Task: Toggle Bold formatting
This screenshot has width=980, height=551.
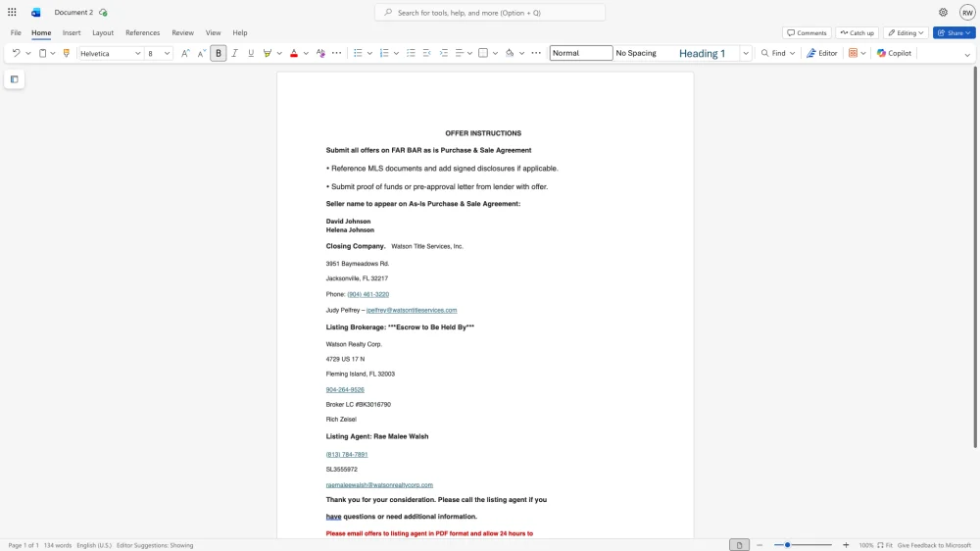Action: (219, 53)
